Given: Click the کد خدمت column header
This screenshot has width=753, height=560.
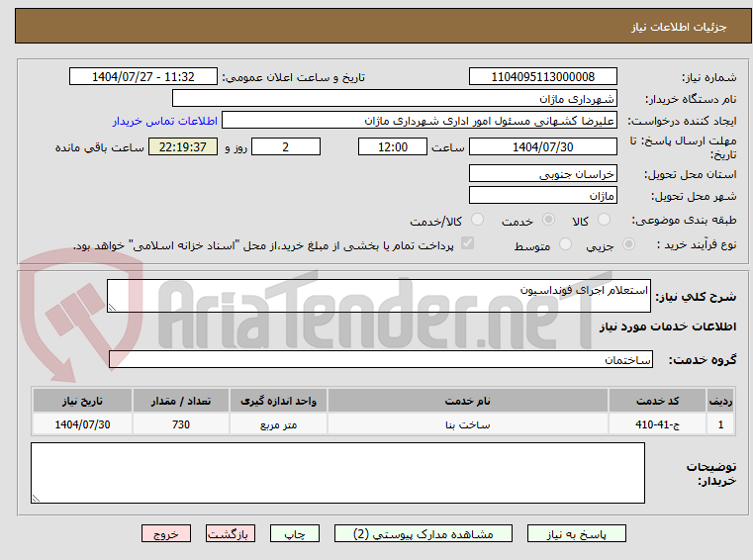Looking at the screenshot, I should 657,401.
